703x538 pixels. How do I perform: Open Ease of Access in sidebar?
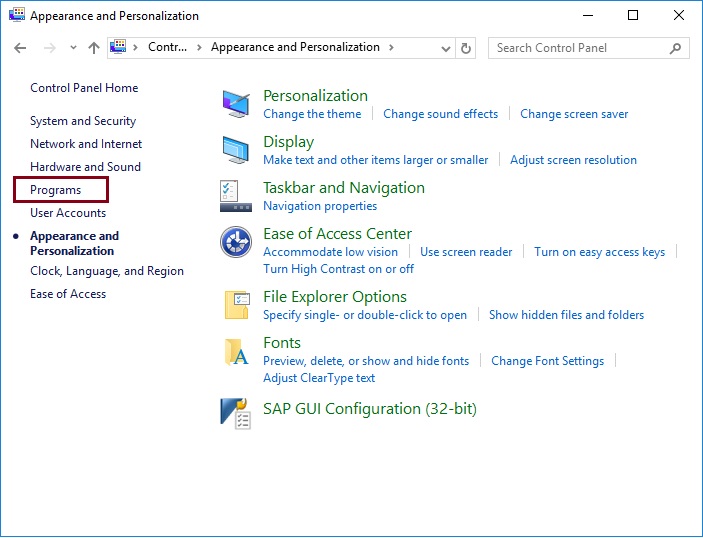(68, 294)
